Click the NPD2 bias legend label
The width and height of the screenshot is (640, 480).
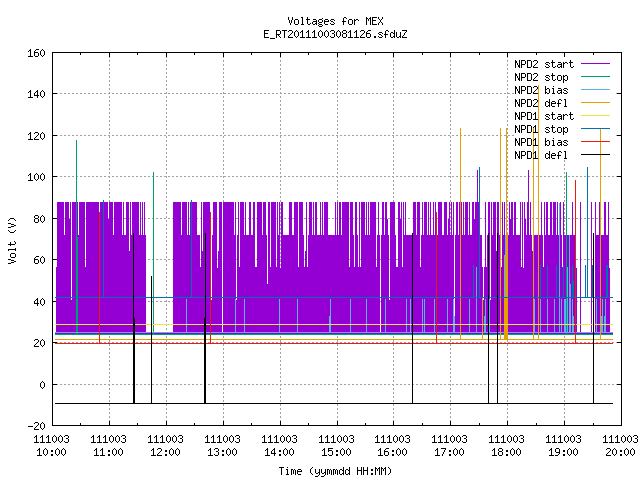click(541, 90)
